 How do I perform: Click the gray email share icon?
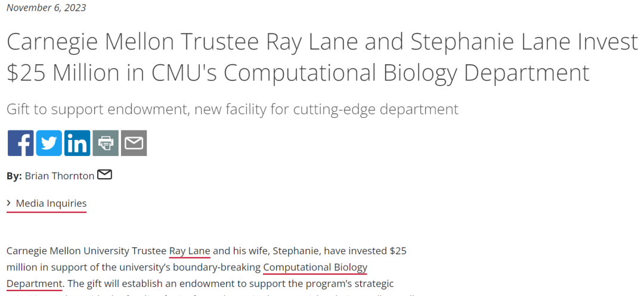[134, 143]
